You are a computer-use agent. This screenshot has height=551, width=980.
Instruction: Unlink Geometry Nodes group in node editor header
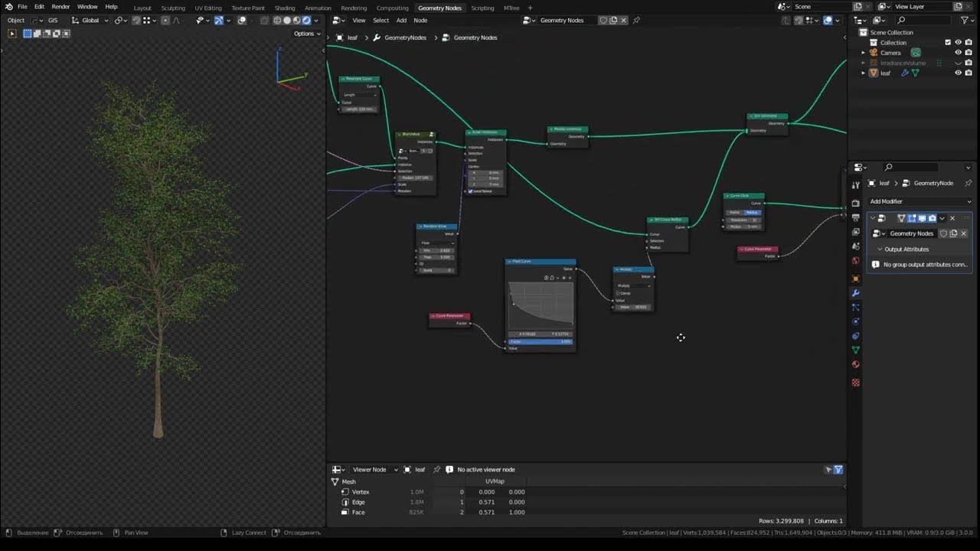pos(623,21)
